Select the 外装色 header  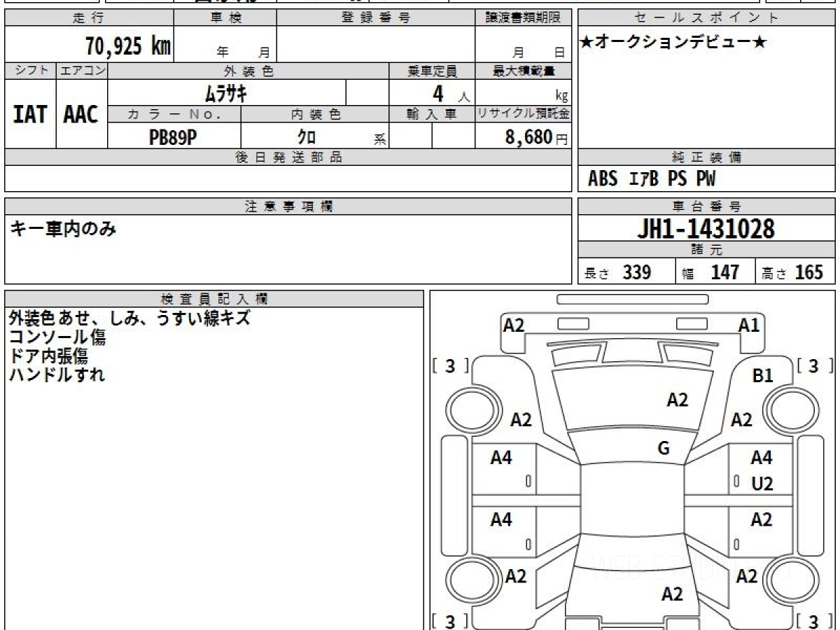(248, 71)
